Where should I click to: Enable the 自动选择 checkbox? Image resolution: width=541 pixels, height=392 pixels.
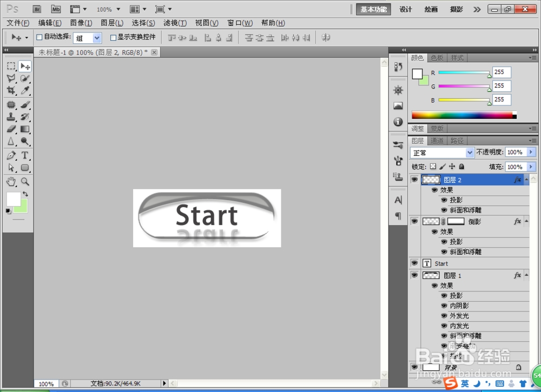coord(39,37)
